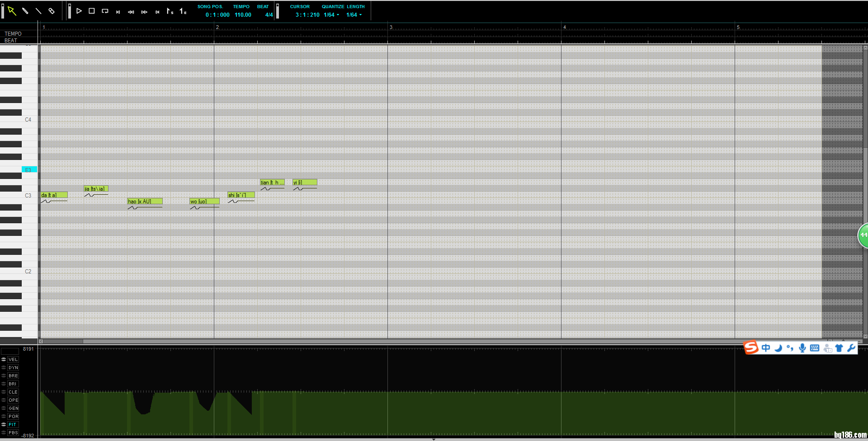
Task: Select the arrow pointer tool
Action: tap(12, 11)
